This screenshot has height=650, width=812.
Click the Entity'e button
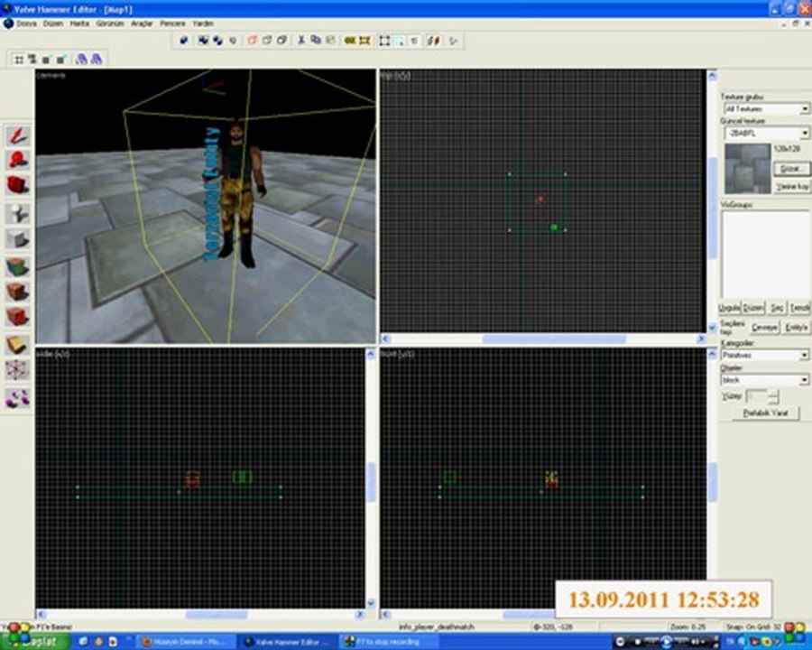point(797,328)
